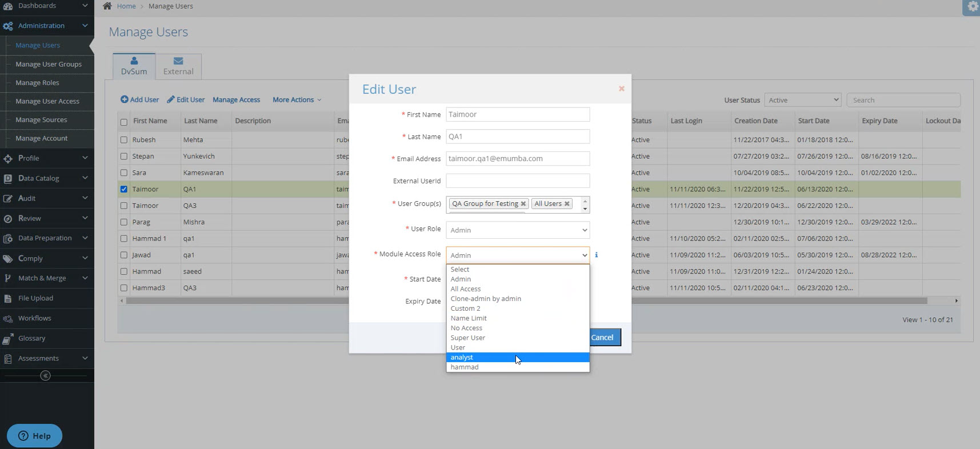Click the Dashboards sidebar icon
Screen dimensions: 980x449
pos(8,6)
